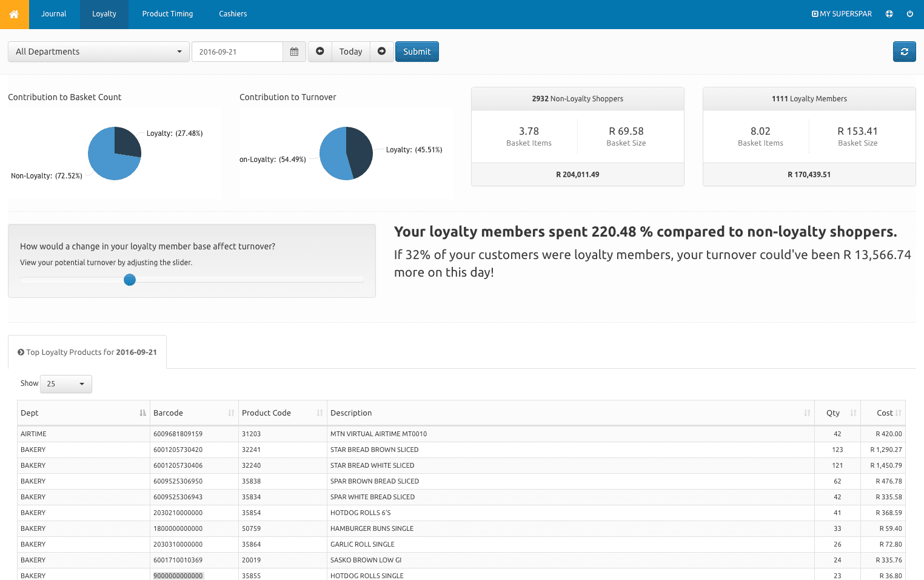Click barcode 6001205730420 cell
The width and height of the screenshot is (924, 580).
194,450
